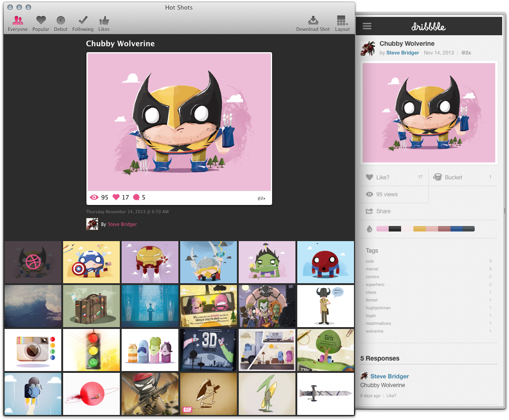The height and width of the screenshot is (420, 509).
Task: Click the Download Shot toolbar icon
Action: pyautogui.click(x=313, y=24)
